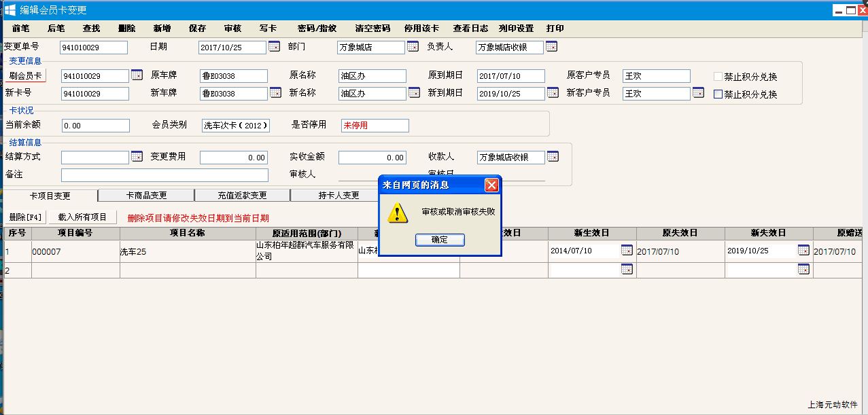Switch to the 卡商品变更 tab

coord(146,196)
